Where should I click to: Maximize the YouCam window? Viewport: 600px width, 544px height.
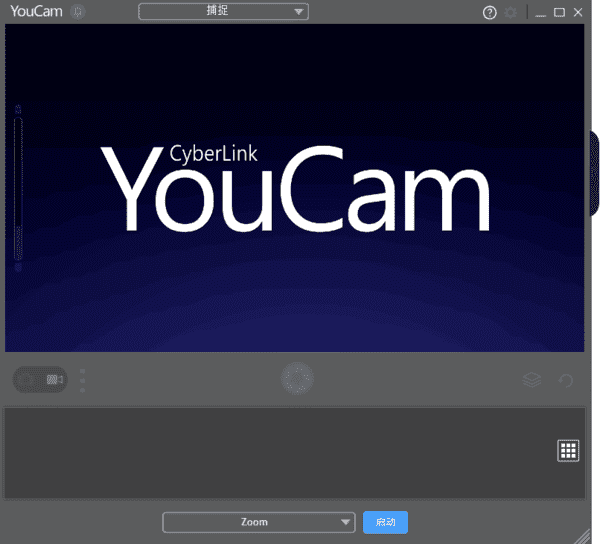pos(559,12)
